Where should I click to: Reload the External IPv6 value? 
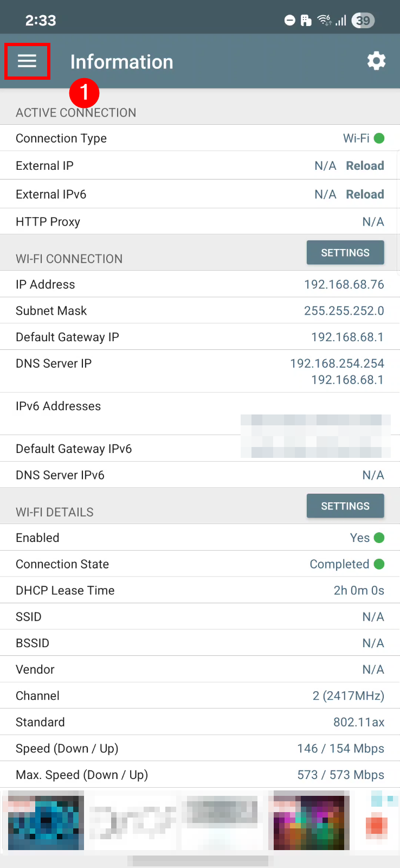tap(365, 194)
